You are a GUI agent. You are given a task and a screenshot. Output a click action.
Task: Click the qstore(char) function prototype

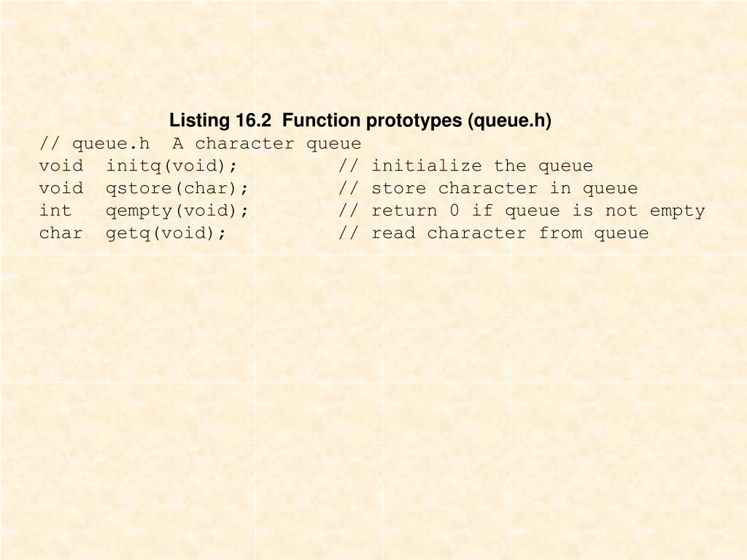177,188
